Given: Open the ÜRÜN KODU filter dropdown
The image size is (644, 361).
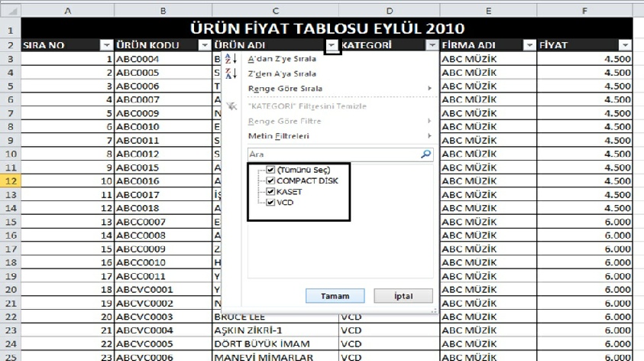Looking at the screenshot, I should [x=204, y=46].
